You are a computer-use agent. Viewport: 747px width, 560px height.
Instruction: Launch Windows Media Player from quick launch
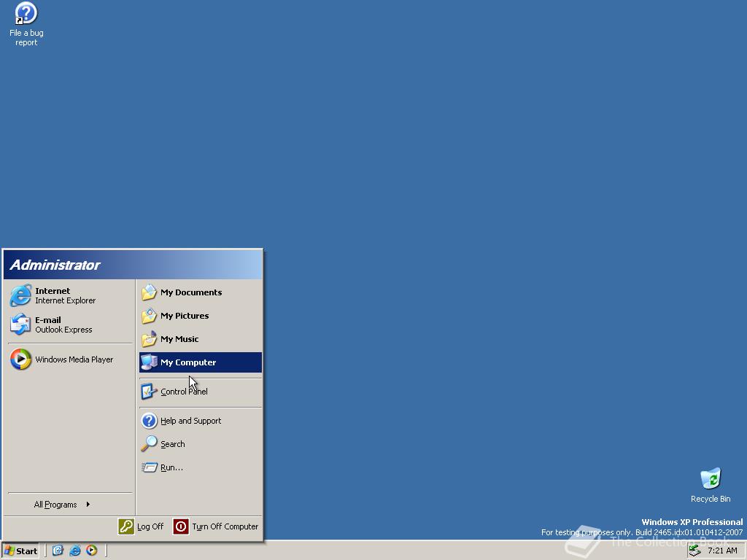(91, 551)
